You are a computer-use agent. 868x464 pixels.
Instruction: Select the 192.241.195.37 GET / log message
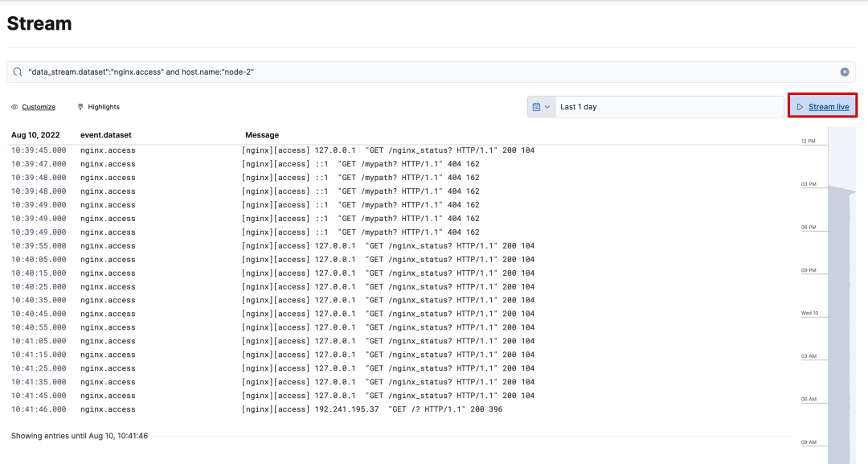[x=372, y=410]
